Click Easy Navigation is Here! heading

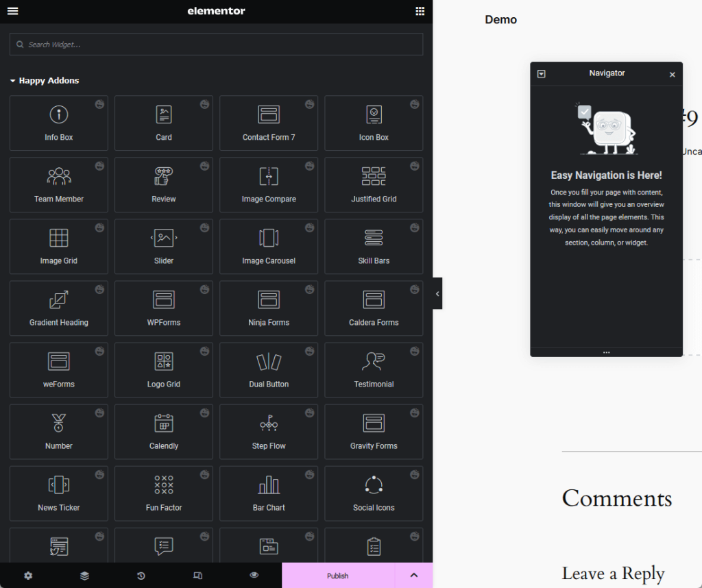tap(606, 175)
